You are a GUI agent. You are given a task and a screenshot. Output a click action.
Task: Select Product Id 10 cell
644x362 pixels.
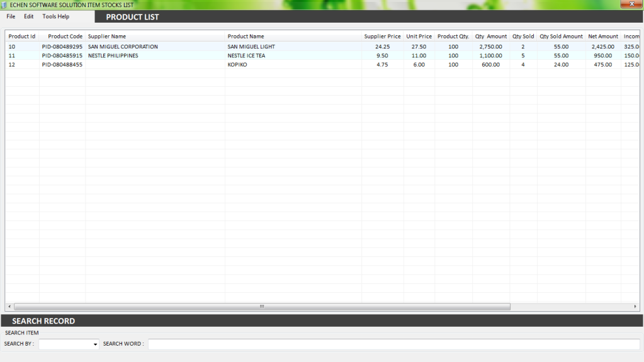tap(12, 47)
